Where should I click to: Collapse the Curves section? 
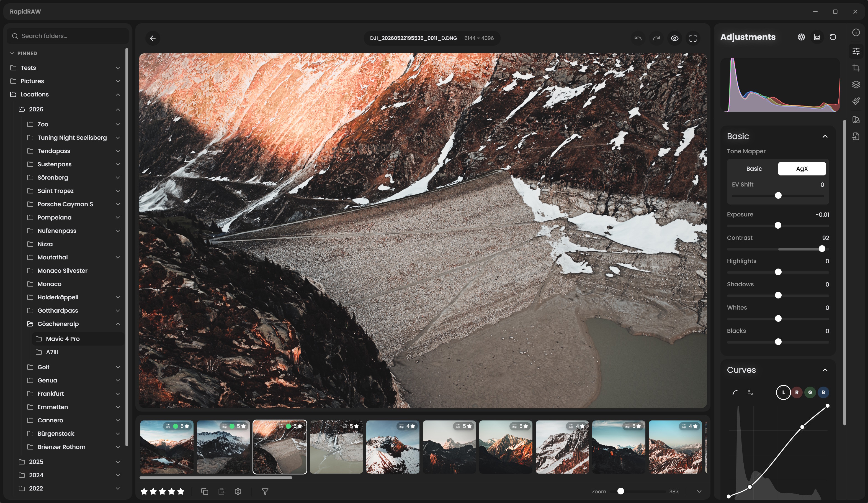tap(825, 370)
